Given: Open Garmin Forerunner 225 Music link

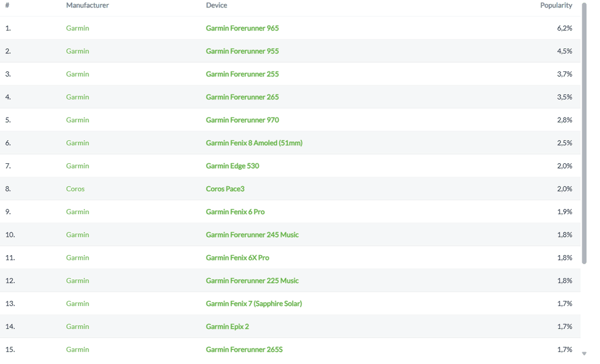Looking at the screenshot, I should (x=252, y=280).
